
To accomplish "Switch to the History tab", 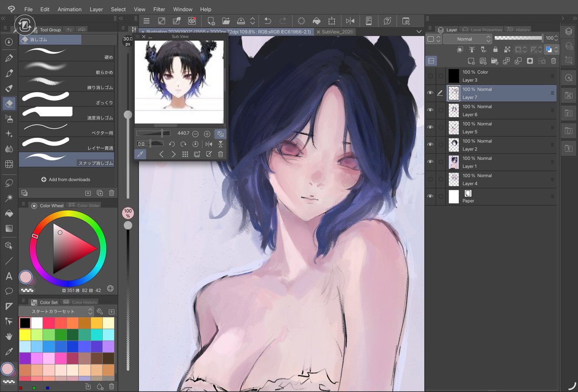I will [518, 30].
